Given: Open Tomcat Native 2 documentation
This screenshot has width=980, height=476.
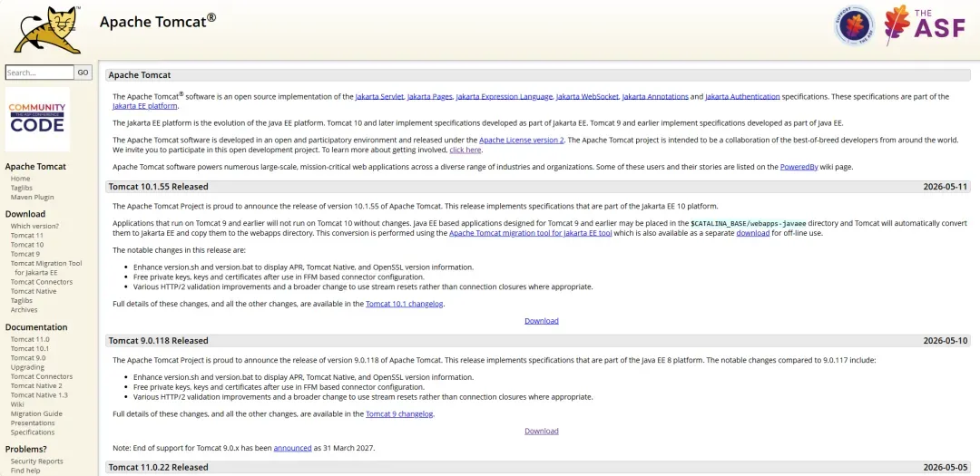Looking at the screenshot, I should 36,386.
